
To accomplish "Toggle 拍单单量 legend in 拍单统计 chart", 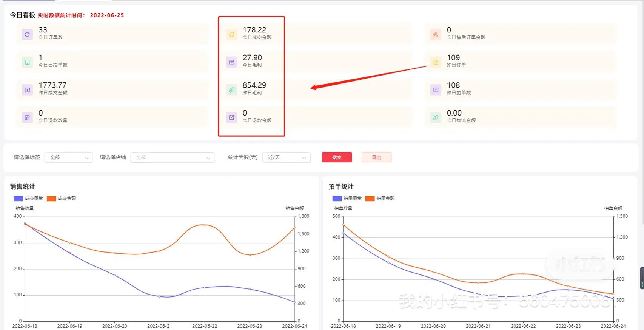I will pos(347,198).
